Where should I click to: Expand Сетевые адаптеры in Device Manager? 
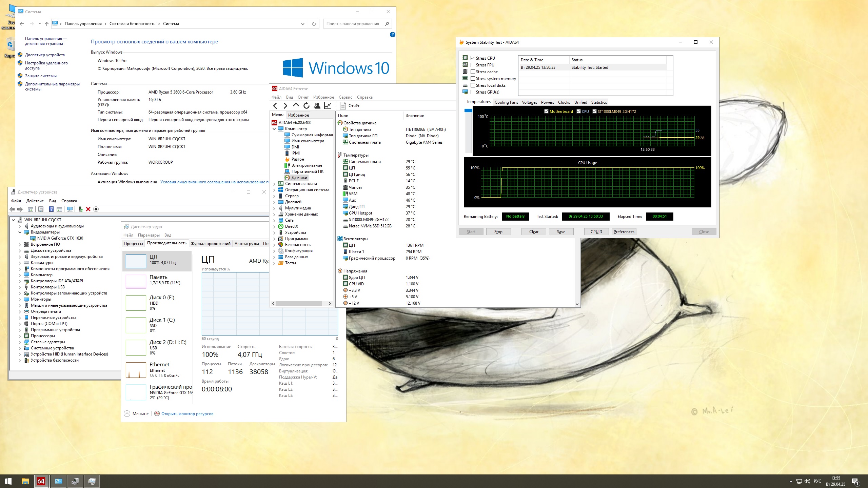20,342
